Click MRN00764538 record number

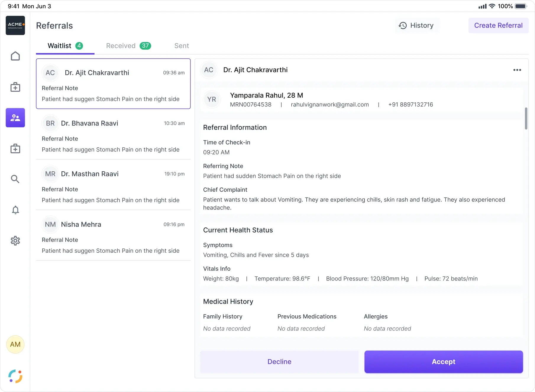(x=250, y=105)
